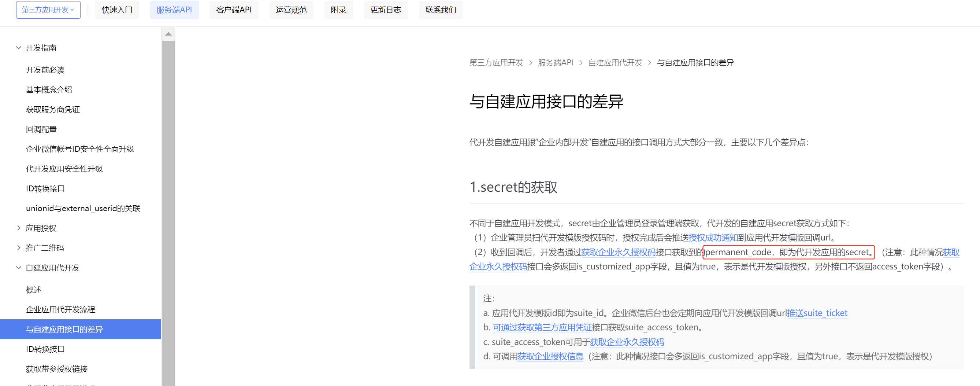This screenshot has width=980, height=386.
Task: Open the 推送suite_ticket link
Action: (x=817, y=313)
